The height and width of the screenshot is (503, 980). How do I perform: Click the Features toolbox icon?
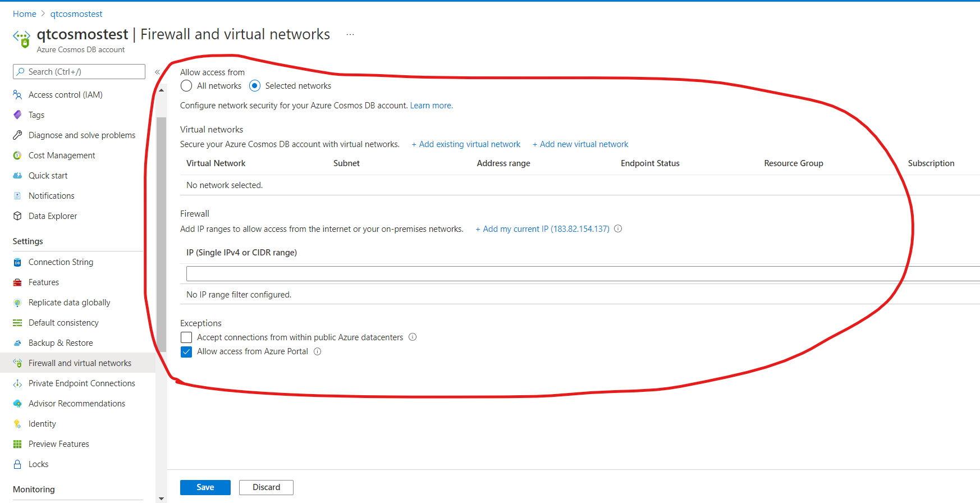coord(17,282)
